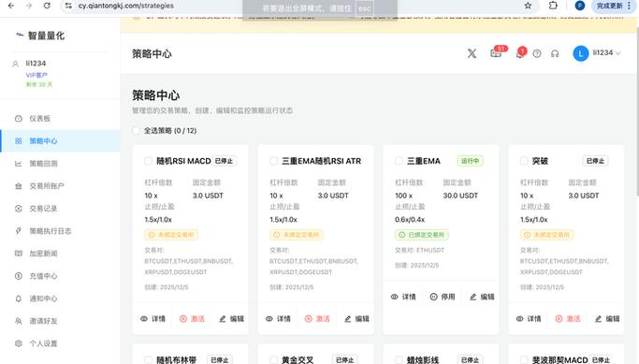Activate (激活) the 突破 strategy
639x364 pixels.
click(568, 319)
